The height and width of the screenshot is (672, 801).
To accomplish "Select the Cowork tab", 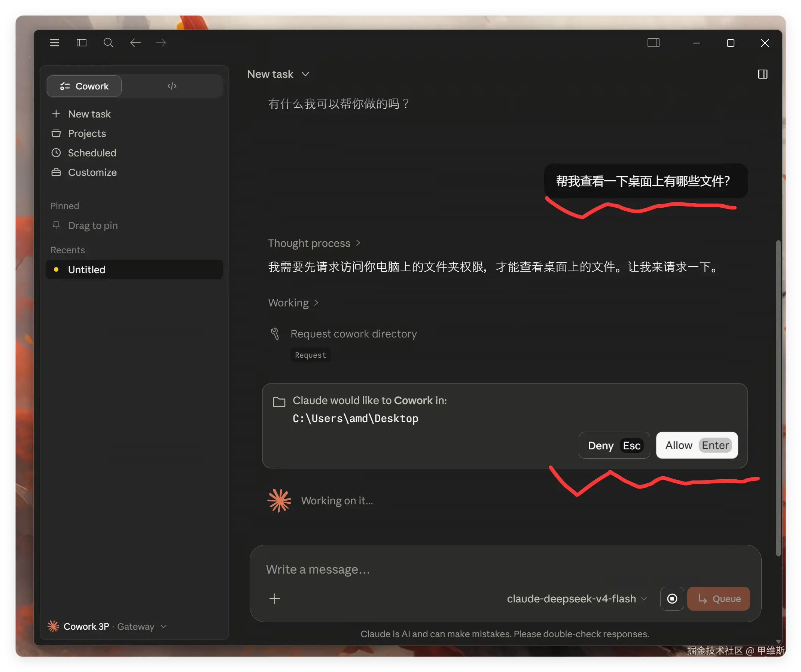I will coord(84,86).
